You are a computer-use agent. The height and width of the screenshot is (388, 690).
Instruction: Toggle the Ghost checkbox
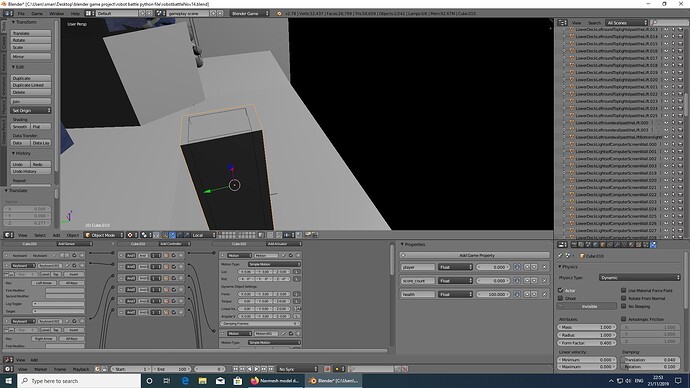(x=561, y=298)
